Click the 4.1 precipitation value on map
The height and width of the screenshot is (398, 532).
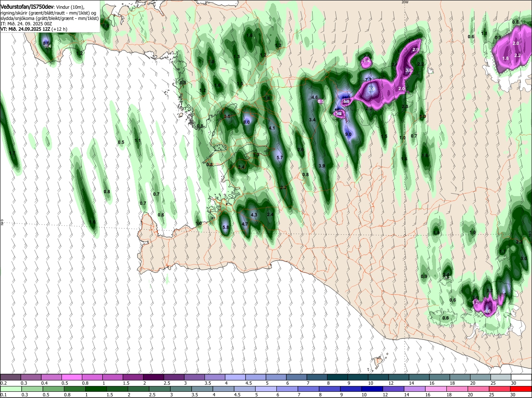click(x=272, y=128)
